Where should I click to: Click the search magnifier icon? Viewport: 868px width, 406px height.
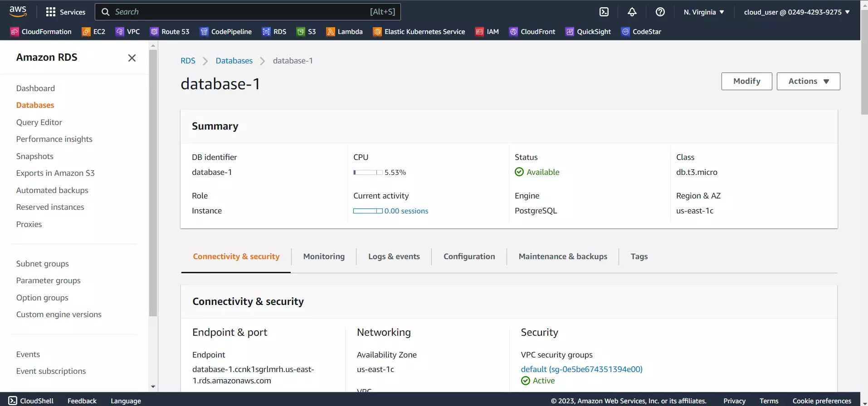point(106,12)
